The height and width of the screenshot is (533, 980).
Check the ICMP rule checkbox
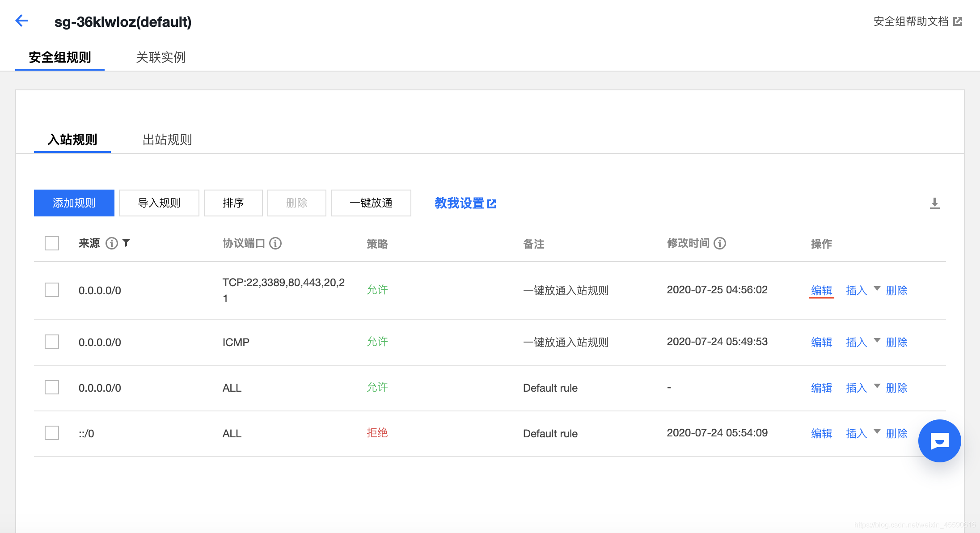coord(52,342)
